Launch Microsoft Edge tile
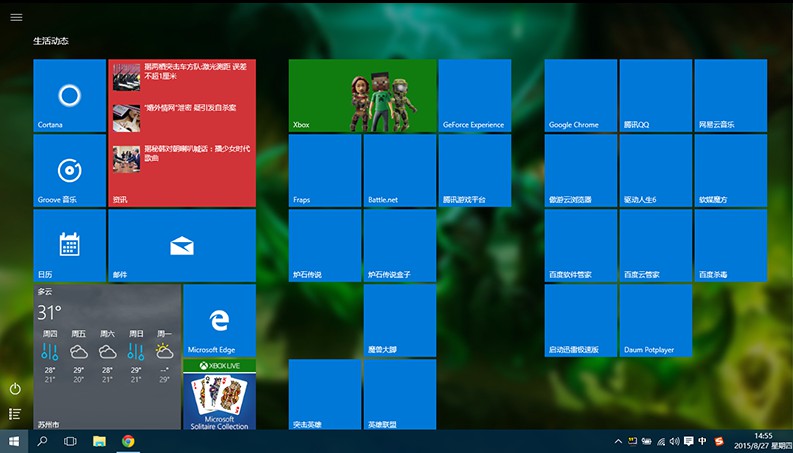793x453 pixels. [x=219, y=321]
